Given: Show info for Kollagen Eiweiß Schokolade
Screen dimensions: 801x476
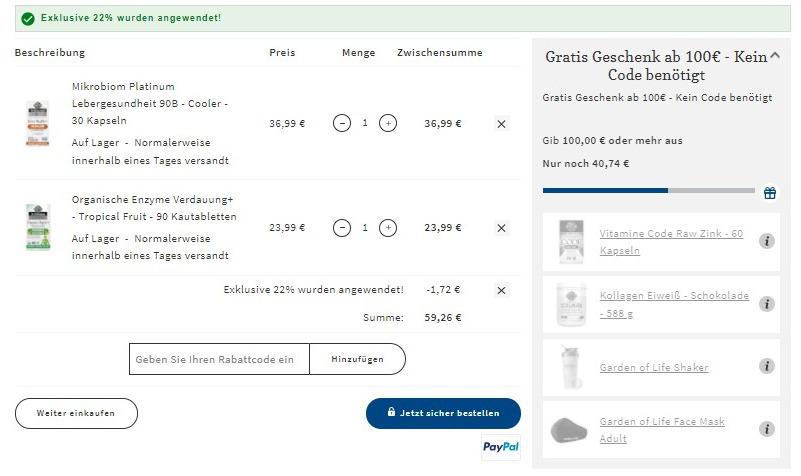Looking at the screenshot, I should click(x=766, y=304).
